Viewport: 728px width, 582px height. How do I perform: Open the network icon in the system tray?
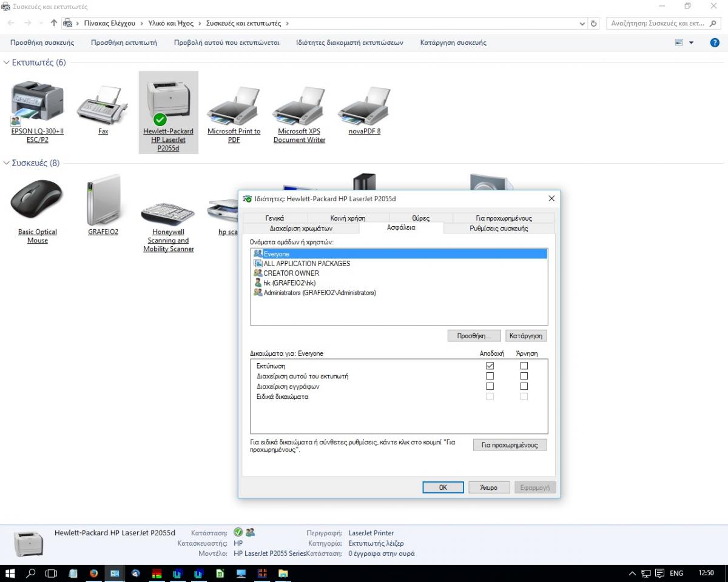pos(646,573)
